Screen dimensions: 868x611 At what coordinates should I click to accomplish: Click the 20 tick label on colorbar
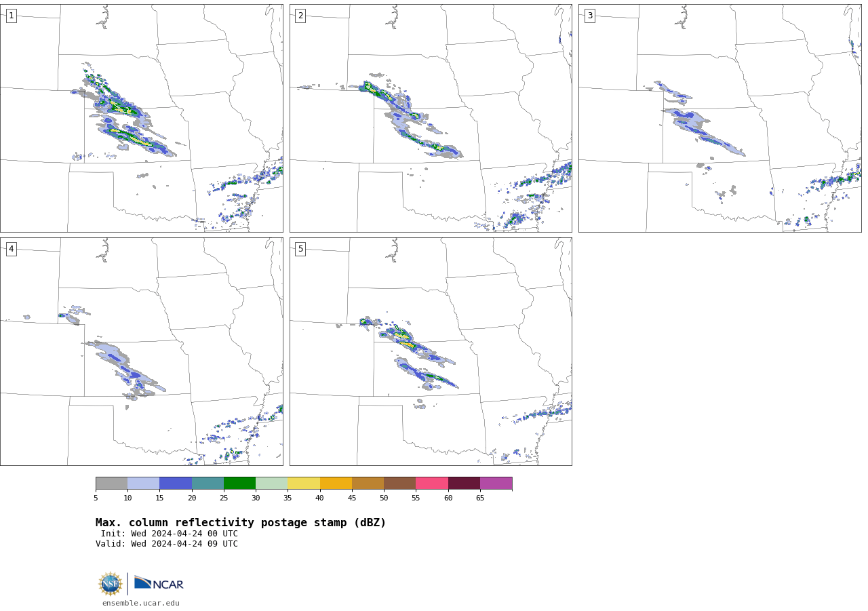point(192,498)
